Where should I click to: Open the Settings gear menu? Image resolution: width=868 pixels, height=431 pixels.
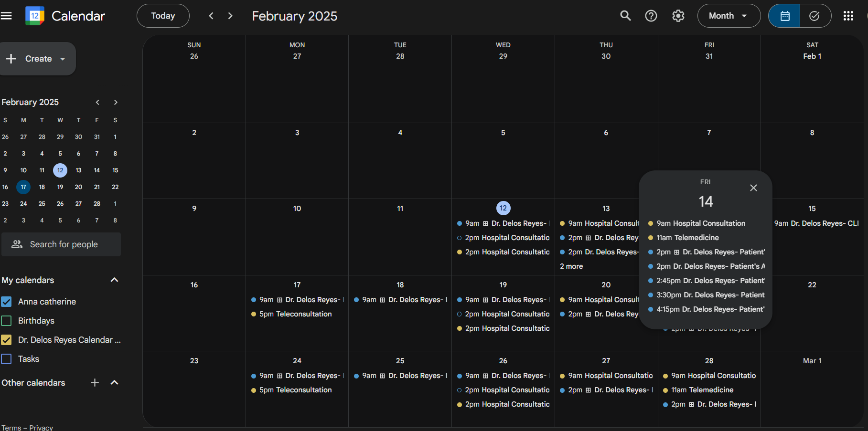tap(678, 16)
